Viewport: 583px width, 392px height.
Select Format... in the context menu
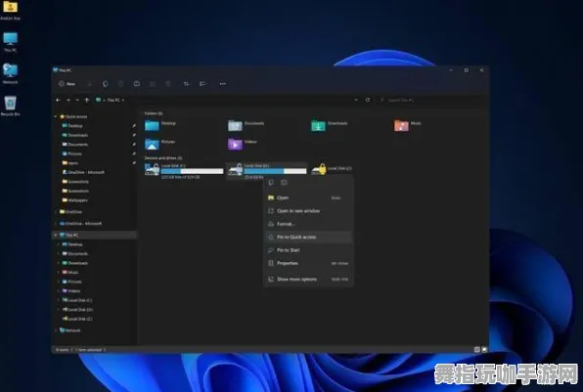point(308,224)
